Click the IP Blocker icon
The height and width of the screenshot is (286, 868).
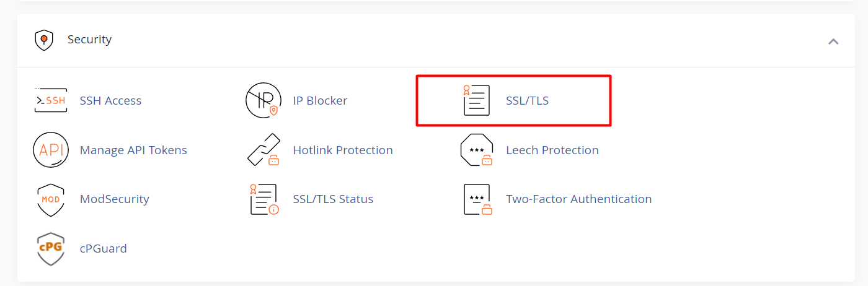click(x=263, y=100)
